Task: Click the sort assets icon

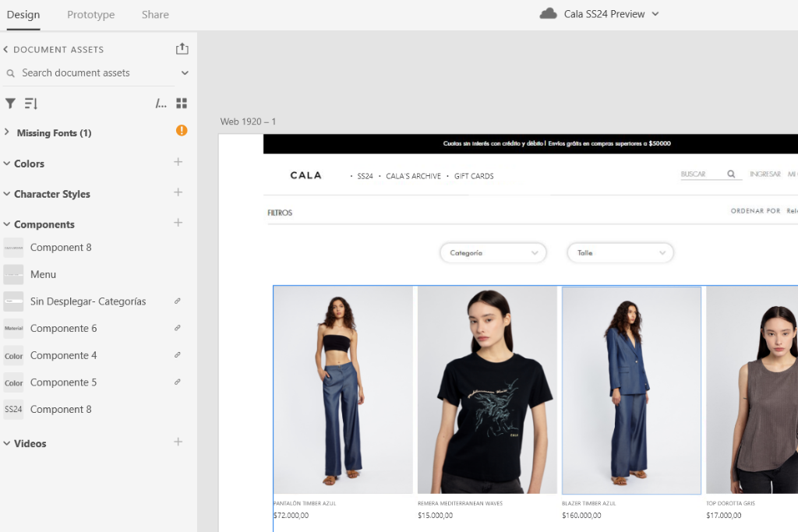Action: [x=31, y=104]
